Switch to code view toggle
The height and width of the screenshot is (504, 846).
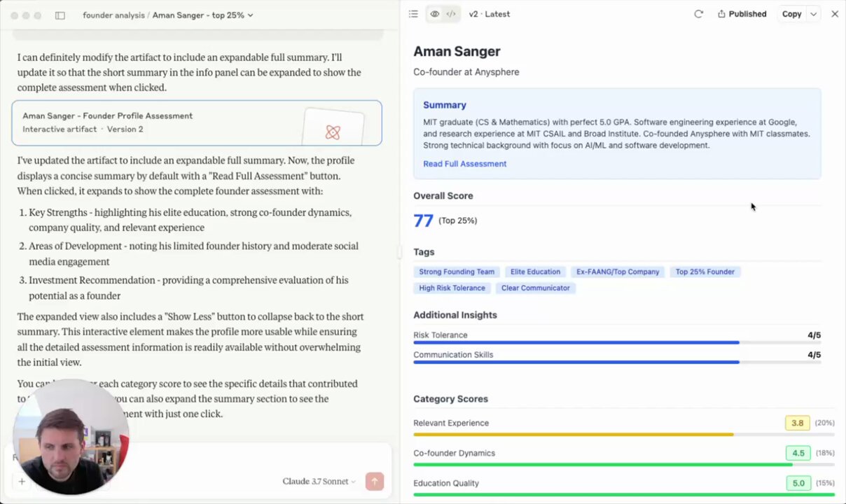point(451,14)
